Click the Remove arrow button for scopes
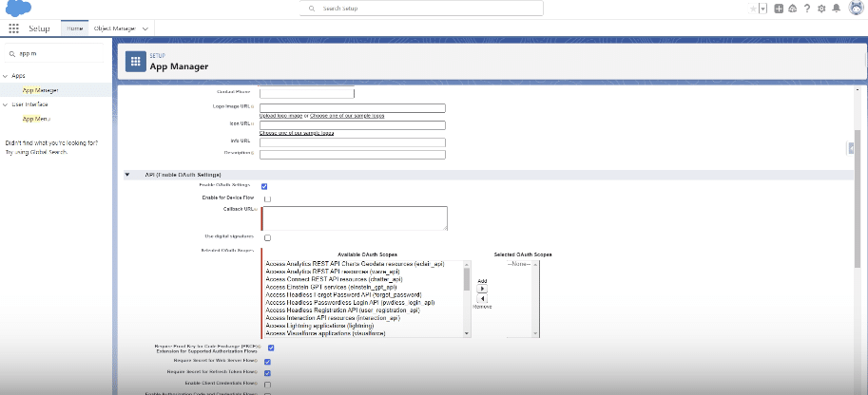The width and height of the screenshot is (868, 395). tap(482, 299)
